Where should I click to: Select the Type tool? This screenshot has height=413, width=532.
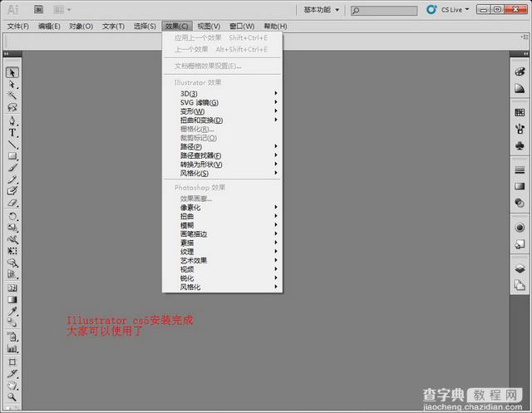coord(12,133)
